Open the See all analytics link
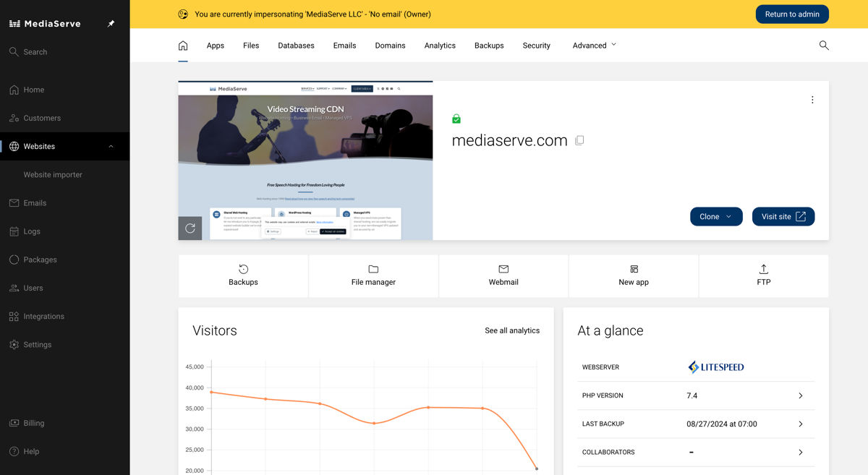Image resolution: width=868 pixels, height=475 pixels. coord(512,330)
